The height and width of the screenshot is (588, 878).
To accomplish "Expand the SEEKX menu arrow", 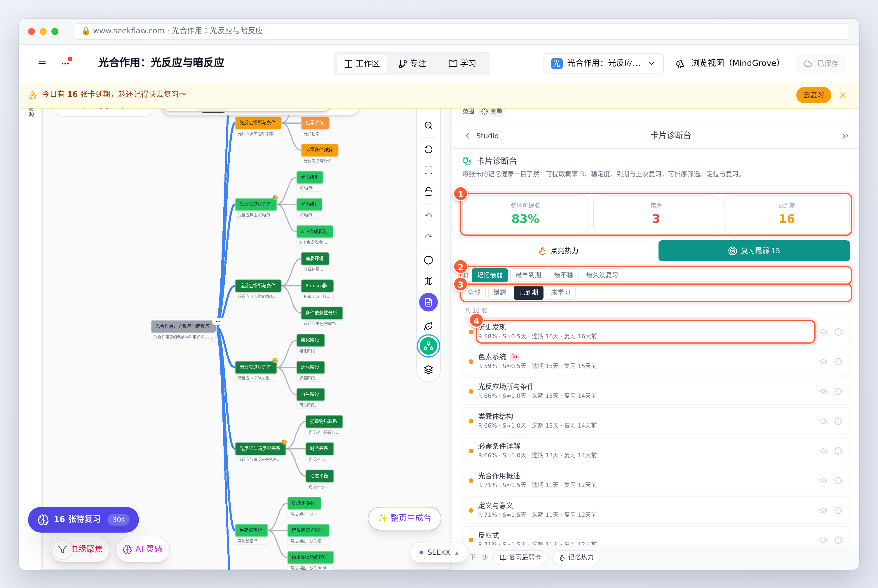I will (x=457, y=553).
